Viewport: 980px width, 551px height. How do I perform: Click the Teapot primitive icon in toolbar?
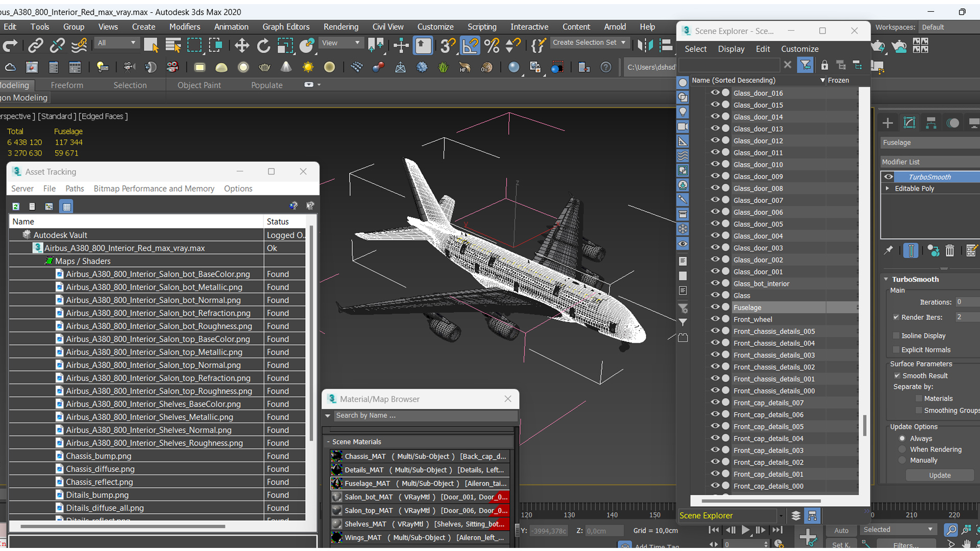coord(264,67)
